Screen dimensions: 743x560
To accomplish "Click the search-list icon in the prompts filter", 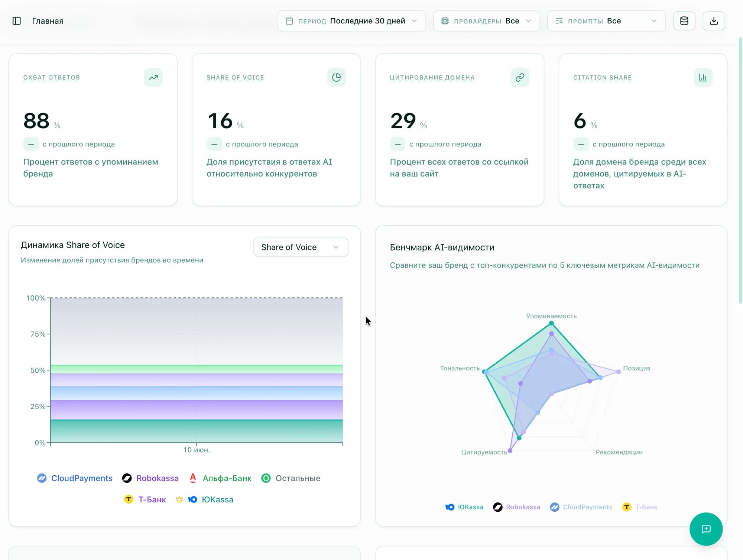I will coord(559,21).
